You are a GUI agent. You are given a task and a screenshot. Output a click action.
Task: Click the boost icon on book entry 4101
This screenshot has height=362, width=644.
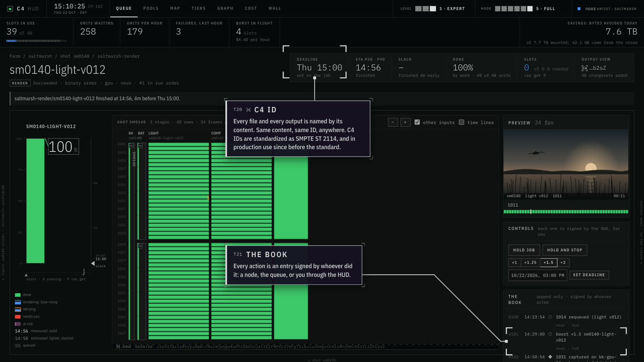(550, 334)
